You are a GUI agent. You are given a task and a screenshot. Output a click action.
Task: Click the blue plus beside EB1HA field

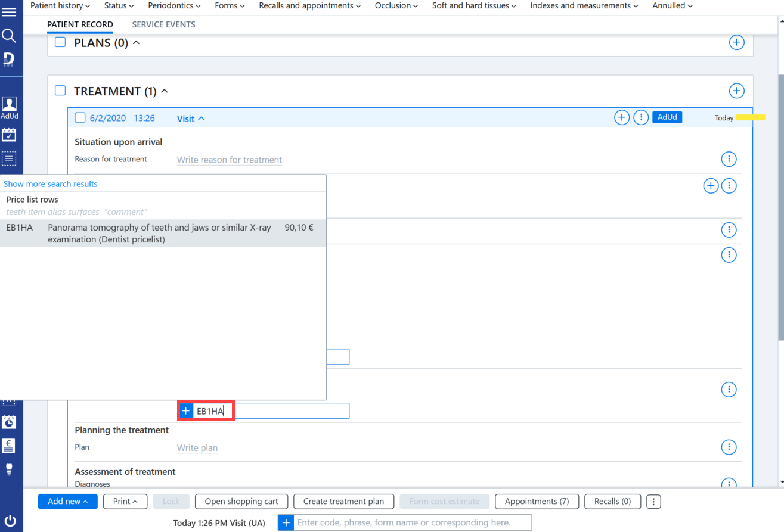[x=186, y=411]
